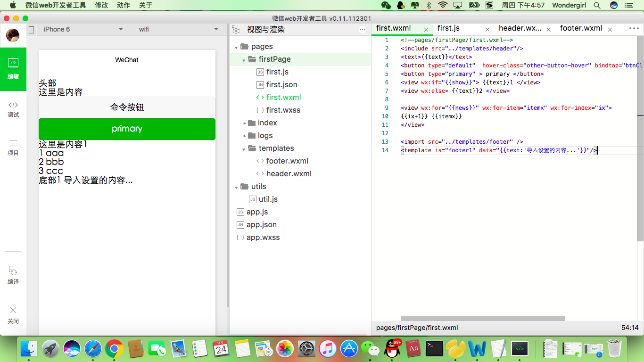Screen dimensions: 644x362
Task: Open the 关于 menu
Action: tap(146, 5)
